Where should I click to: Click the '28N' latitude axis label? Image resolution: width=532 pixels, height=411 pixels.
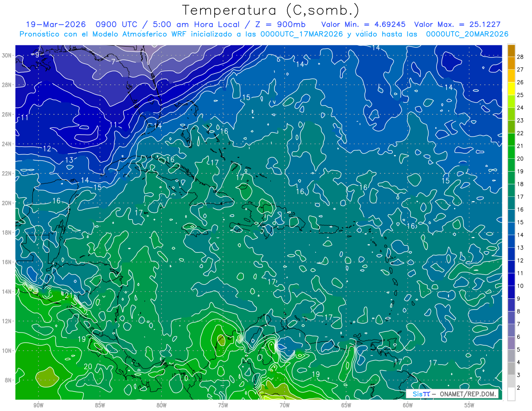pos(7,85)
